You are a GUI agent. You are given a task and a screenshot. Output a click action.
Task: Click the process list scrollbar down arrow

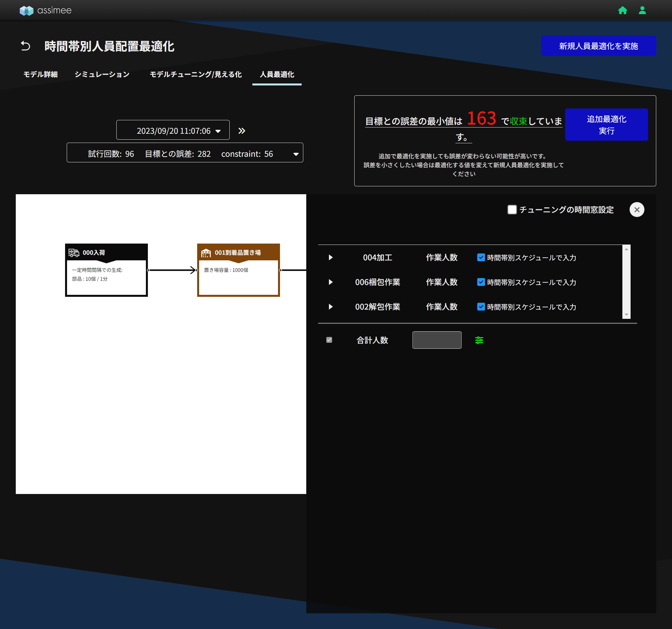[x=626, y=315]
